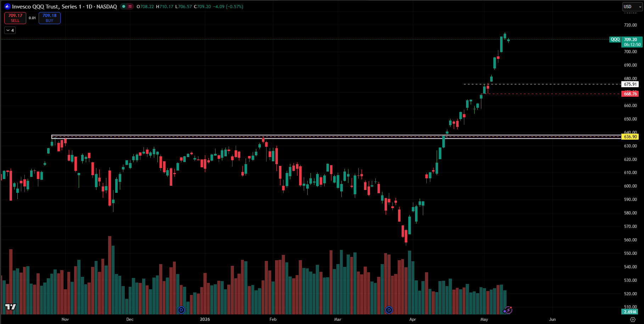Screen dimensions: 644x324
Task: Click the 2026 label on time axis
Action: point(205,319)
